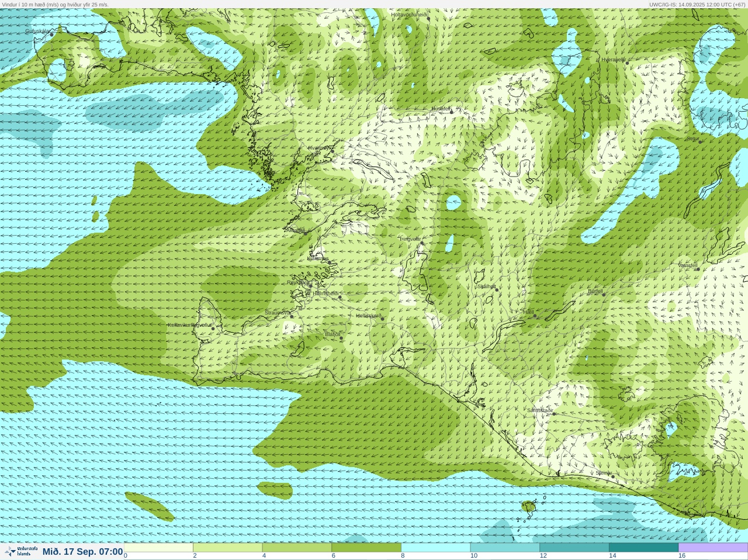The image size is (748, 560).
Task: Select the olive green 6–8 m/s legend swatch
Action: pos(366,548)
